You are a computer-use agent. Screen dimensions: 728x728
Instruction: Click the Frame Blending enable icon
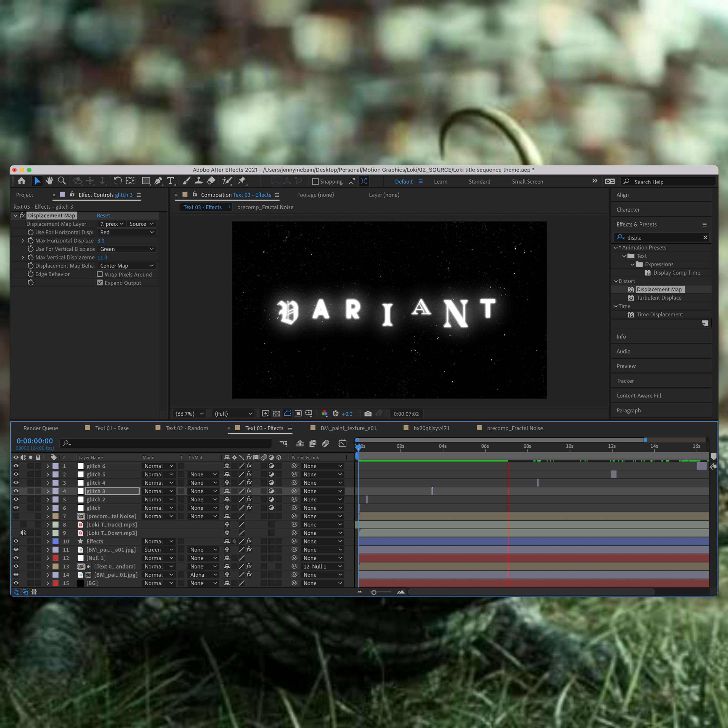pos(313,444)
